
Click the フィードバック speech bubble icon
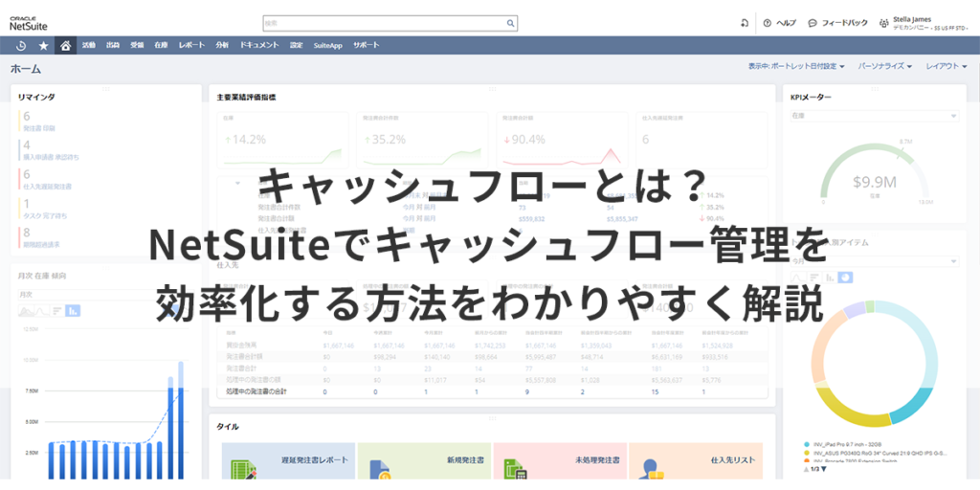point(812,23)
